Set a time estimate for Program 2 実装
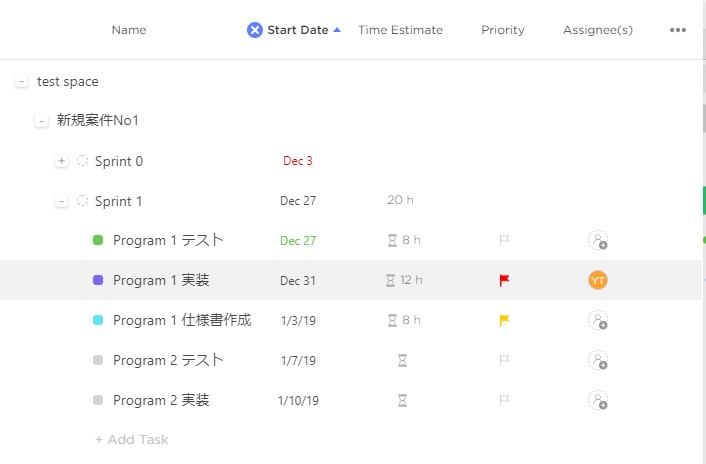This screenshot has height=464, width=706. pyautogui.click(x=403, y=401)
